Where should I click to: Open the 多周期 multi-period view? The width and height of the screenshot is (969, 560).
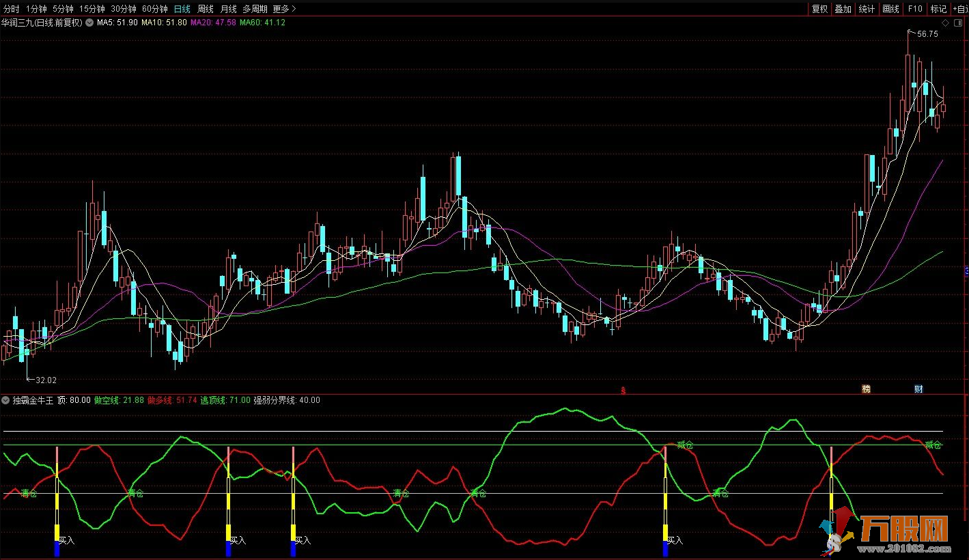(x=255, y=9)
